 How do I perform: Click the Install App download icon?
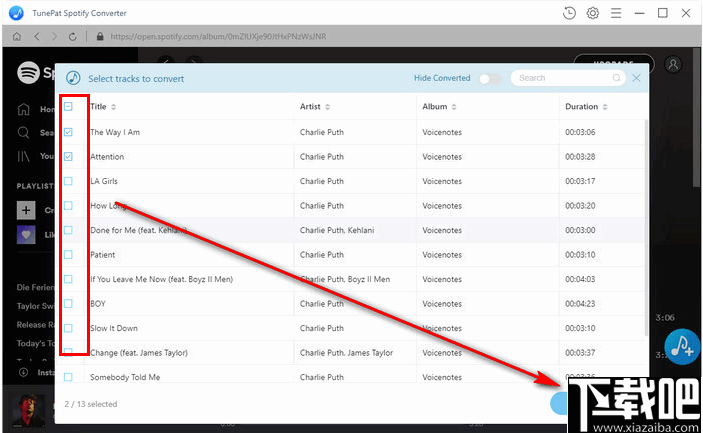point(23,372)
